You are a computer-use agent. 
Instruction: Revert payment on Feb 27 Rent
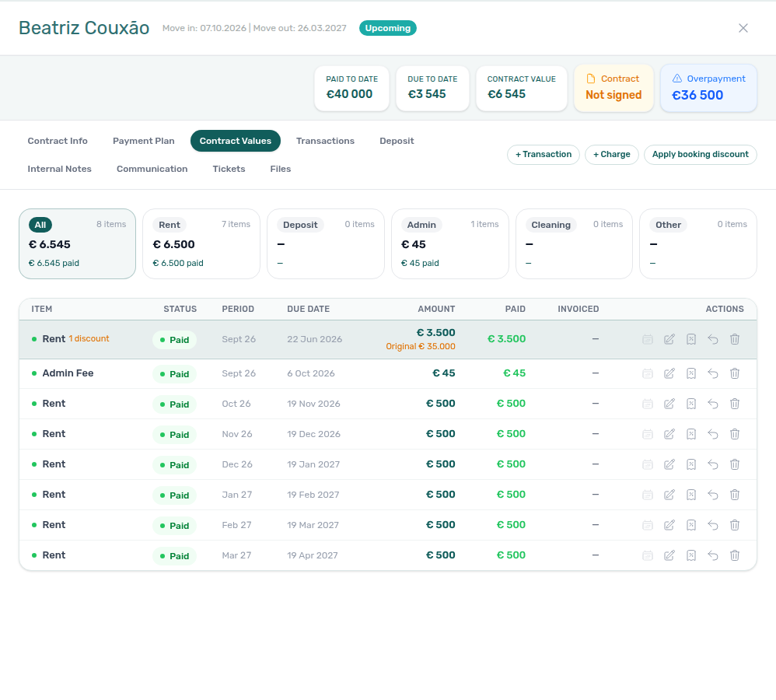[713, 525]
